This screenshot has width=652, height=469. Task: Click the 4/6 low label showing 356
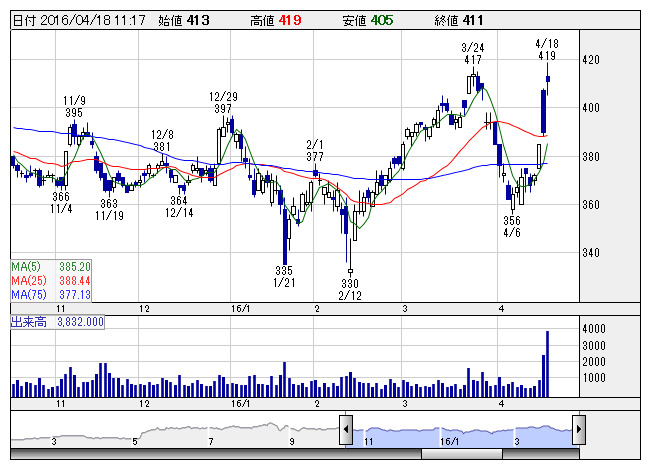[x=512, y=226]
